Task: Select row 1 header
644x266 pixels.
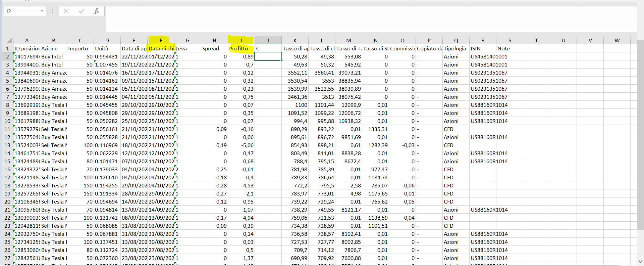Action: tap(7, 48)
